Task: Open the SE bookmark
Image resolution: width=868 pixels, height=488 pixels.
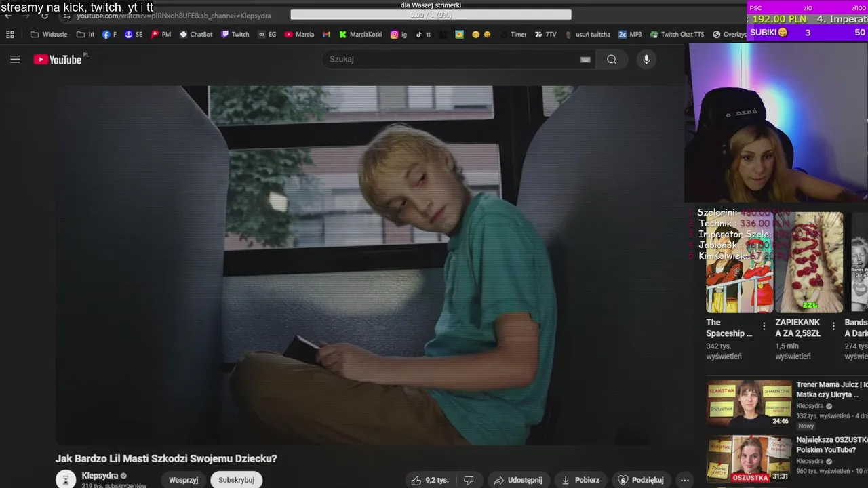Action: coord(134,35)
